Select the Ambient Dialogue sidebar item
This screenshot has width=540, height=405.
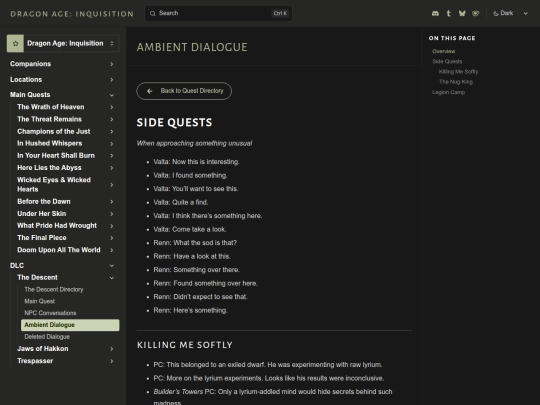pos(70,325)
